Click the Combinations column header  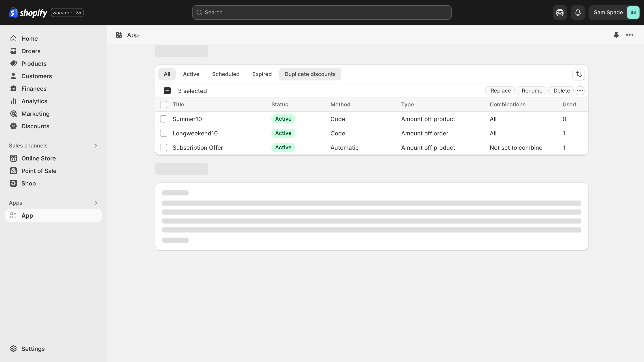[x=508, y=104]
